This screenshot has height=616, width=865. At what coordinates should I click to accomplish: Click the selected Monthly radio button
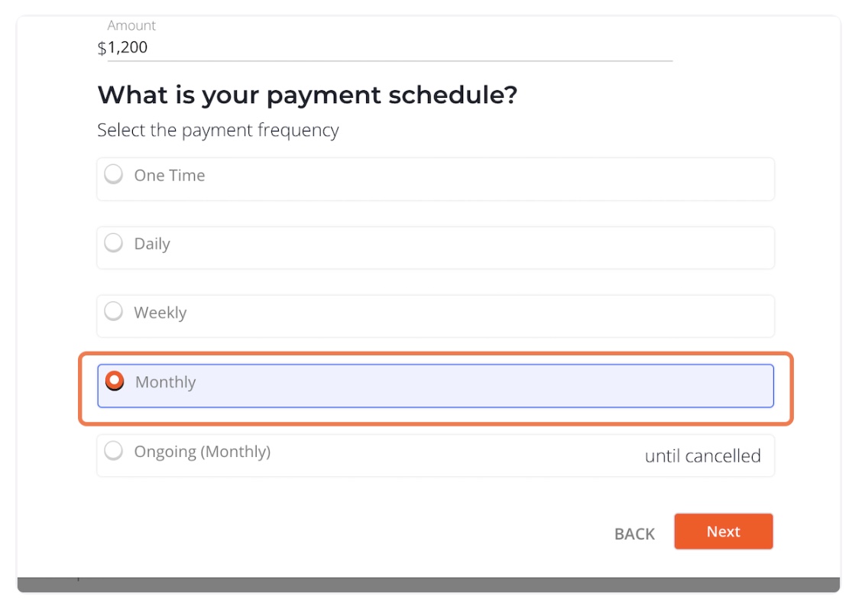pos(115,381)
